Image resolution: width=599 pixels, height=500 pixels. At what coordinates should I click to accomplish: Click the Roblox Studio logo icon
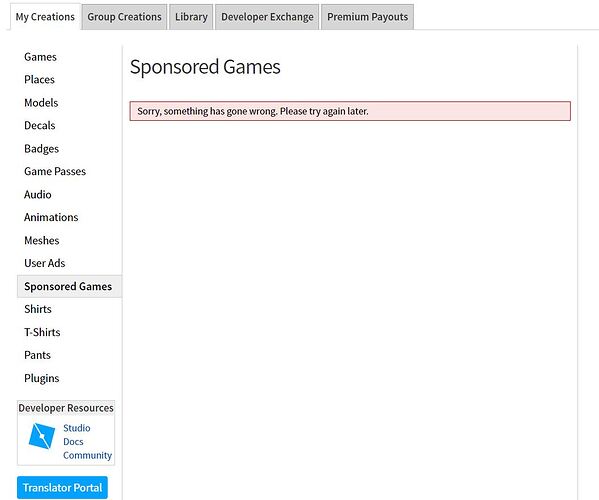coord(42,436)
